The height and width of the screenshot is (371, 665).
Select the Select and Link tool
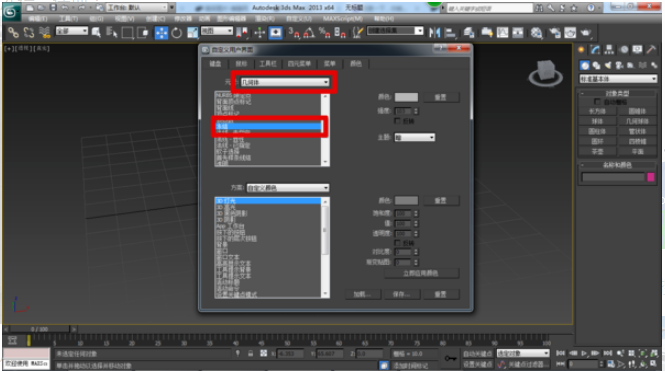click(13, 32)
